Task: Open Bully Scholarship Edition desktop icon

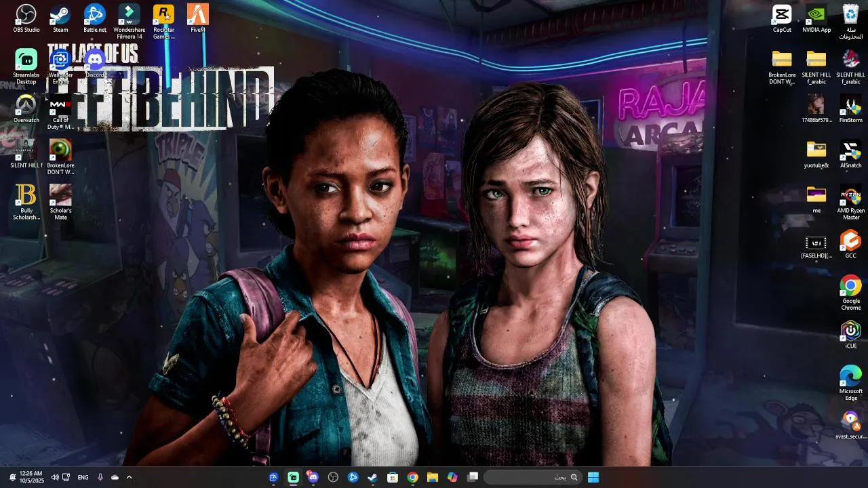Action: pyautogui.click(x=26, y=202)
